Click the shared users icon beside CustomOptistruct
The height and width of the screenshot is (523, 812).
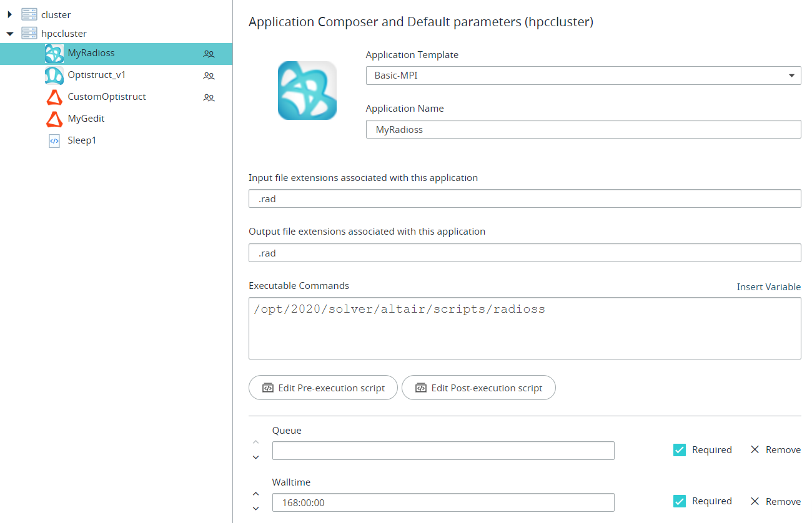point(209,97)
